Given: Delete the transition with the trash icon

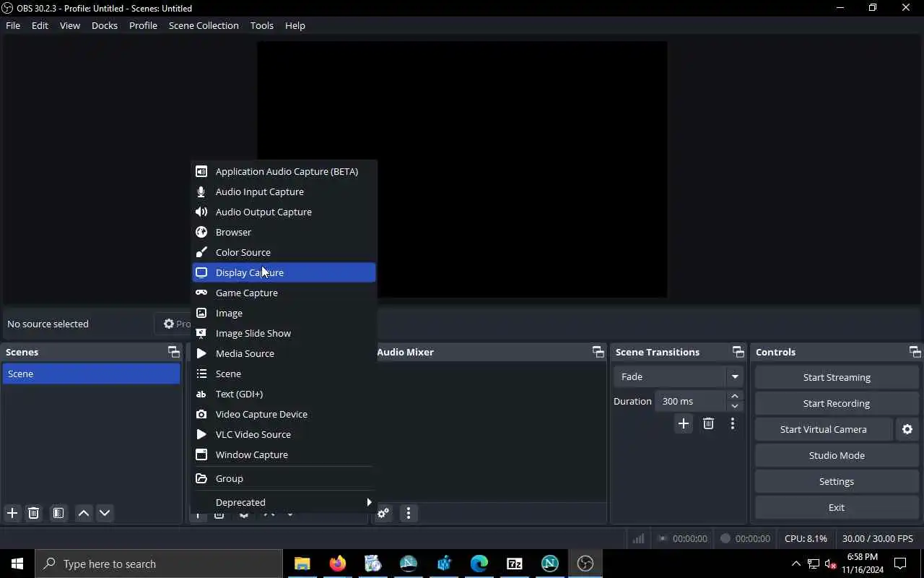Looking at the screenshot, I should tap(708, 423).
